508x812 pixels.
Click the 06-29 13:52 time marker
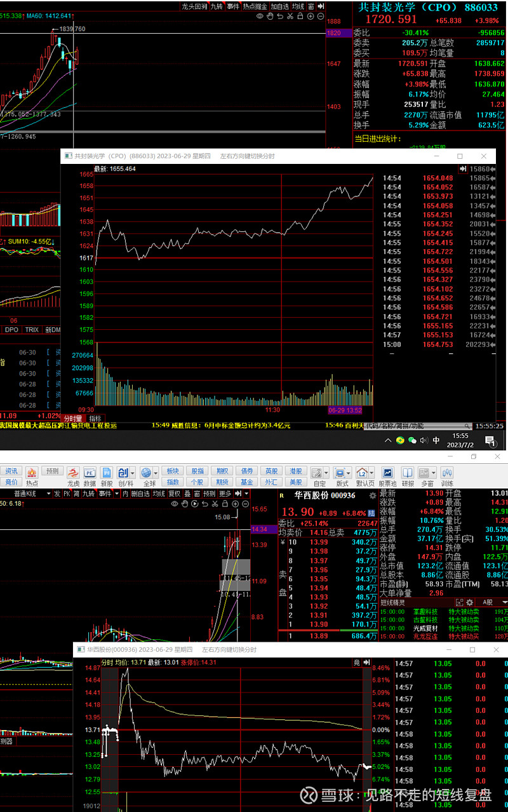coord(345,410)
